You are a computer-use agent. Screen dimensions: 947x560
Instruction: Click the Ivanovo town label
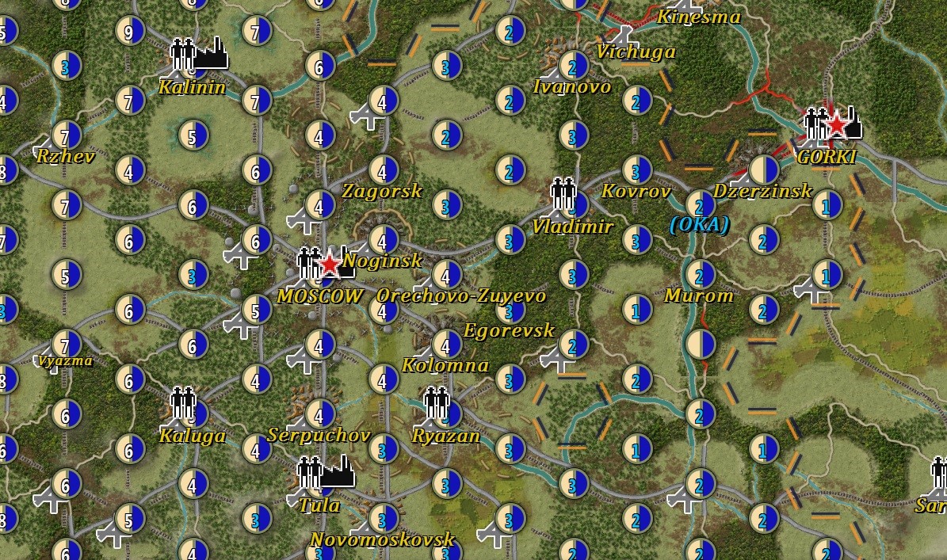[x=572, y=87]
